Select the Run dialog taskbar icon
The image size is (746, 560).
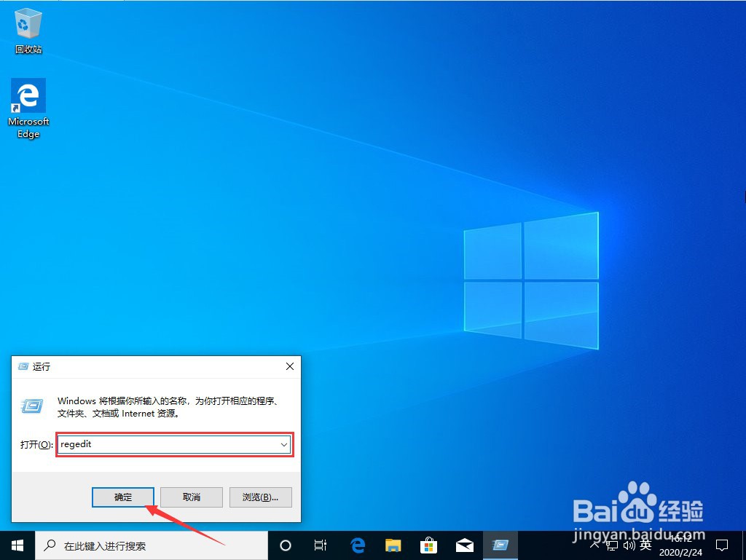point(500,545)
